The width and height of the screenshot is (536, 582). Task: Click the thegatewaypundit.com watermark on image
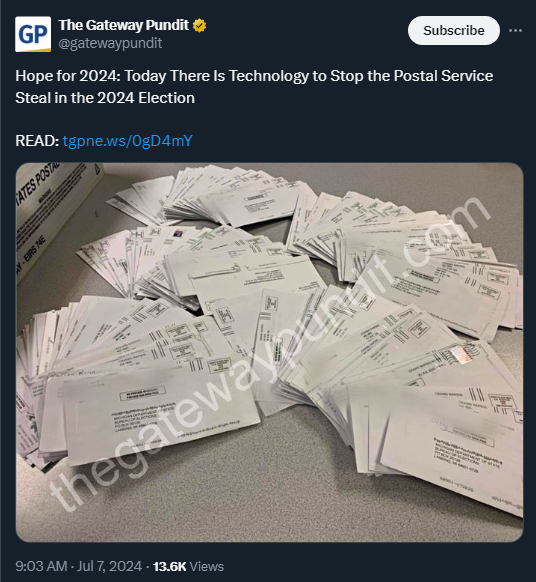pos(271,353)
